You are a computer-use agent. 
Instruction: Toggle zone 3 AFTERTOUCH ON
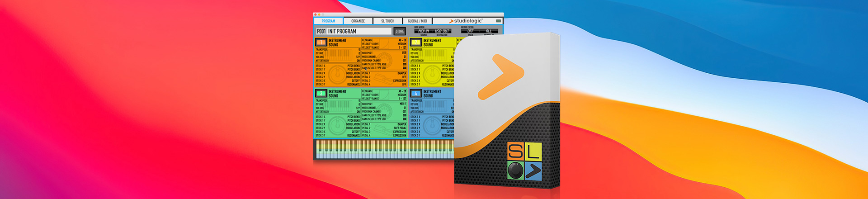tap(338, 112)
